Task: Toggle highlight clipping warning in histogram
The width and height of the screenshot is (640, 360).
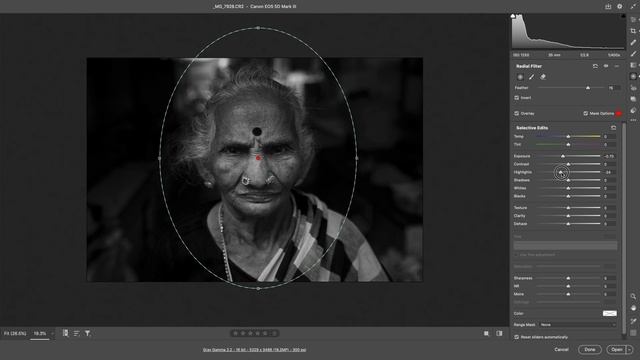Action: tap(623, 16)
